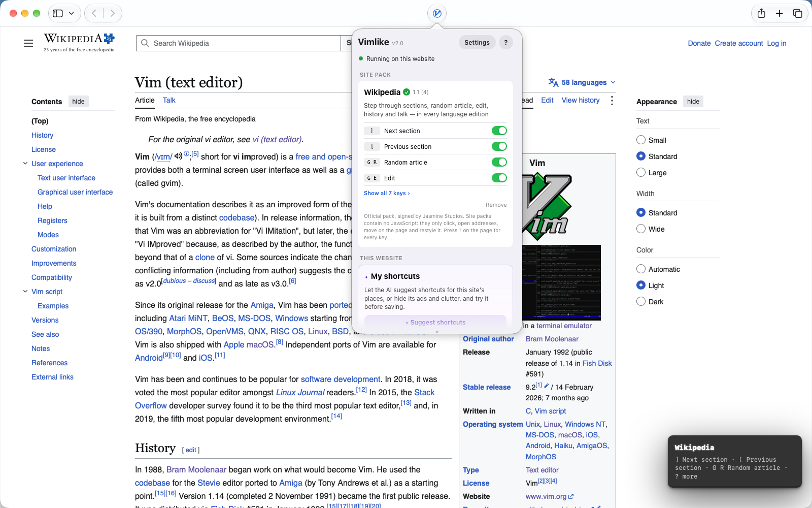The height and width of the screenshot is (508, 812).
Task: Disable the Random article shortcut switch
Action: pos(499,162)
